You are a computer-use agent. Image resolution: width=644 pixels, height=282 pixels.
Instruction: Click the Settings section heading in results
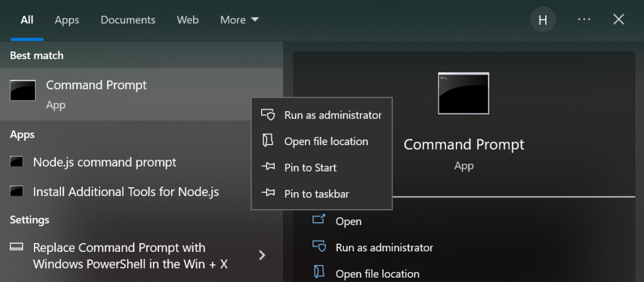click(30, 220)
